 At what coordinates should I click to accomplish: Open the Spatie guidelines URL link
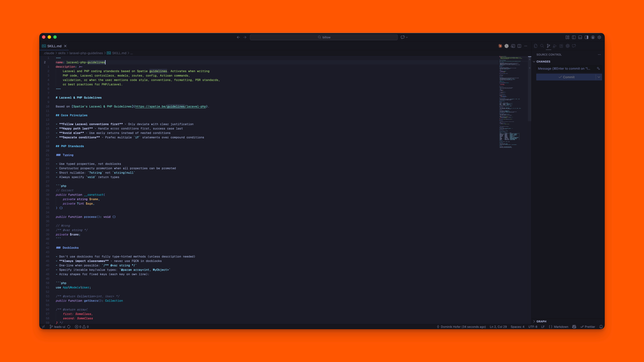pos(171,107)
